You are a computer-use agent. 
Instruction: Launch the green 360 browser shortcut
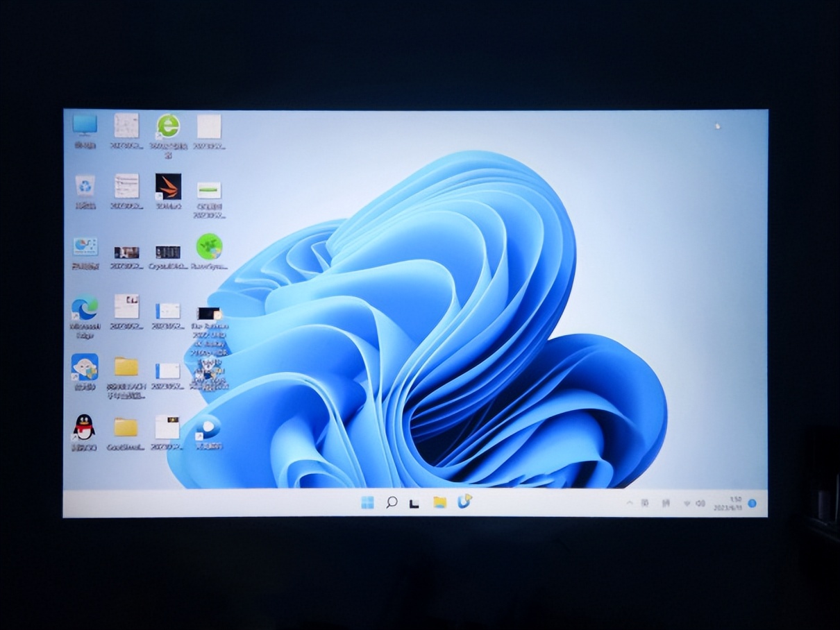(x=167, y=126)
